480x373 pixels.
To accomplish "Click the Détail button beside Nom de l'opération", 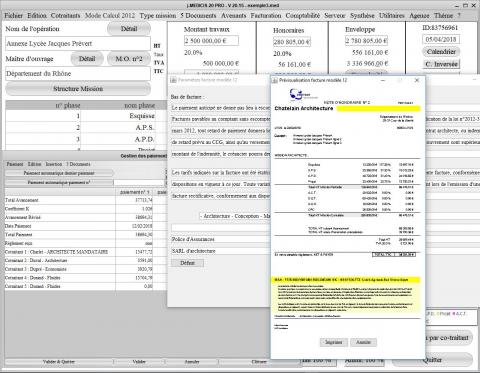I will pos(129,29).
